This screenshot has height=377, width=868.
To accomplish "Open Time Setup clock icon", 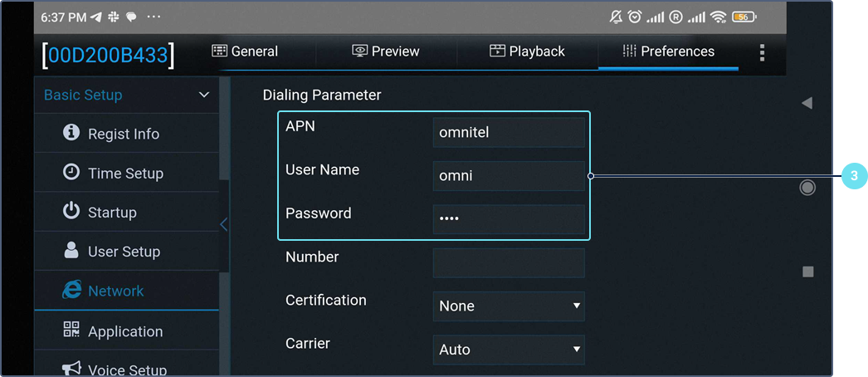I will click(71, 173).
